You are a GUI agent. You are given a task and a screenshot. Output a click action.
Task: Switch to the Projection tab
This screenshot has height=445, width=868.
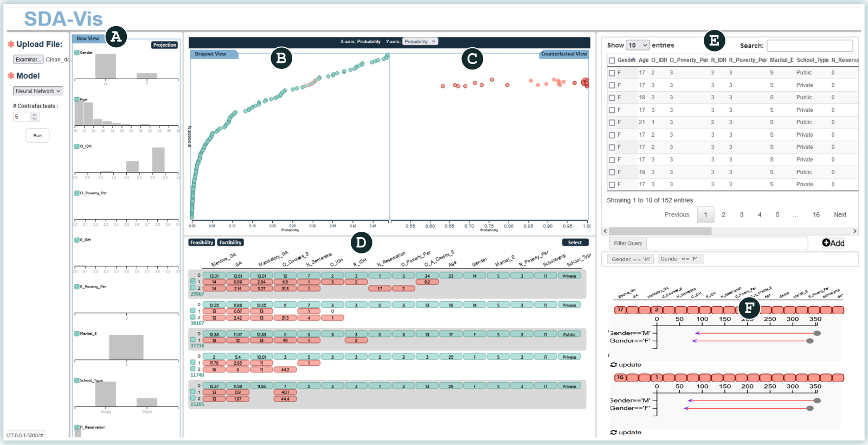point(164,45)
